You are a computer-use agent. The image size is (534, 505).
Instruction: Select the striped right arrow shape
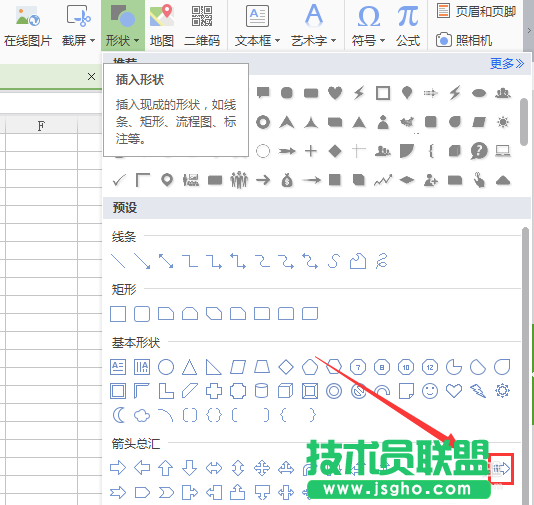[502, 469]
